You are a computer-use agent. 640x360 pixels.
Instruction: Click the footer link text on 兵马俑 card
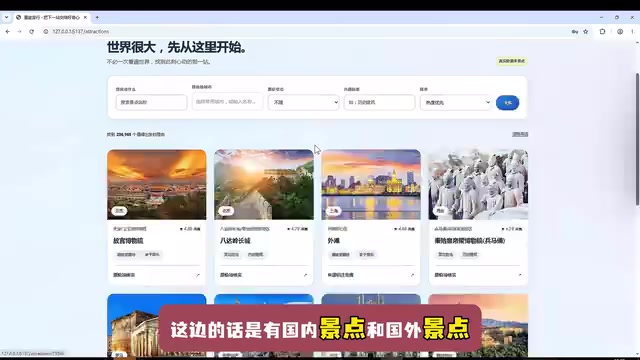(445, 275)
